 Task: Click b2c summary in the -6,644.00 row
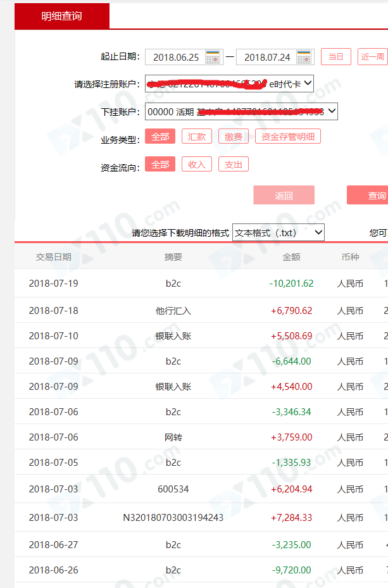pos(173,361)
